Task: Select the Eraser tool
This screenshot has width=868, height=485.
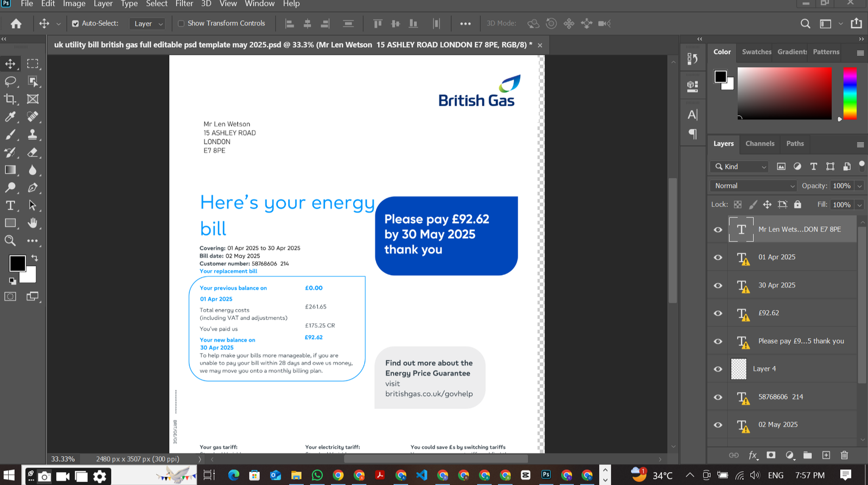Action: [x=33, y=152]
